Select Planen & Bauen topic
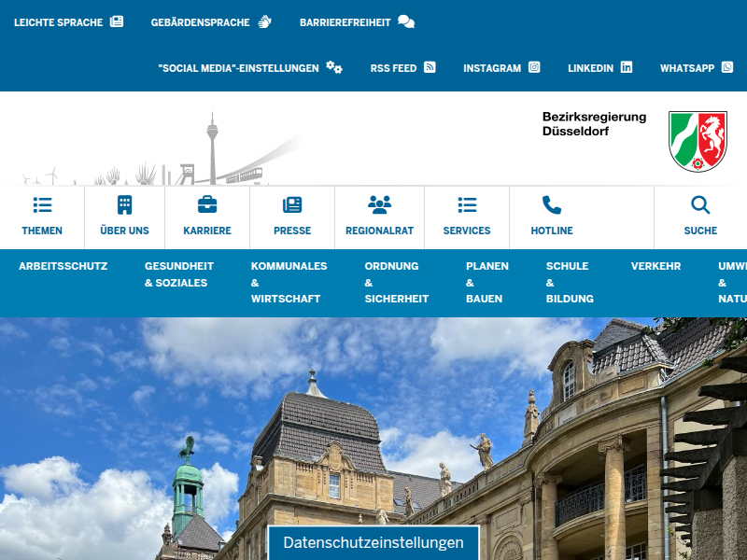The image size is (747, 560). tap(486, 283)
